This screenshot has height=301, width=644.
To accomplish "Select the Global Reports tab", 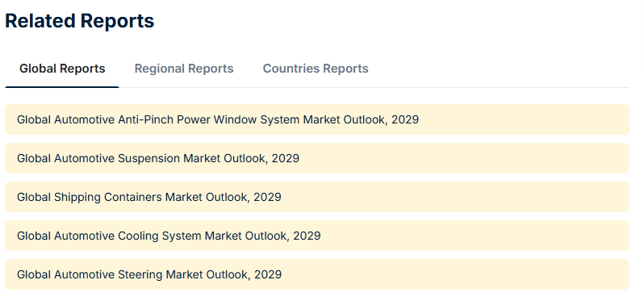I will tap(62, 68).
